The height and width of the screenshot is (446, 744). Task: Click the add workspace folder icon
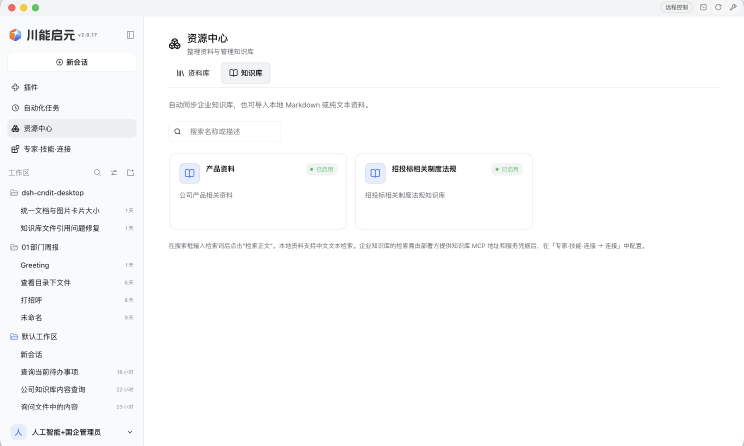tap(130, 173)
